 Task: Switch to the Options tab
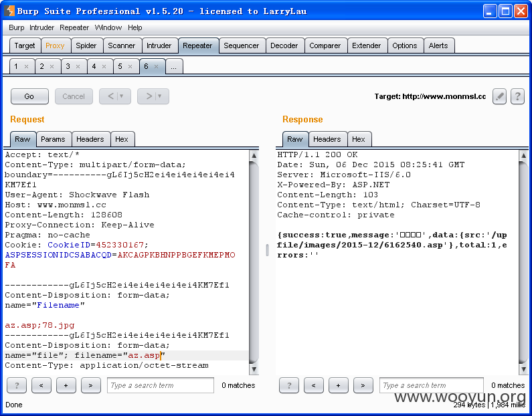pos(404,45)
